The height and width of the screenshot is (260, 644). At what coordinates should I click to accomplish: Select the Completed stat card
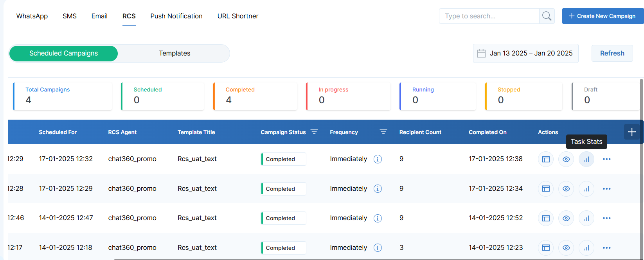[255, 96]
